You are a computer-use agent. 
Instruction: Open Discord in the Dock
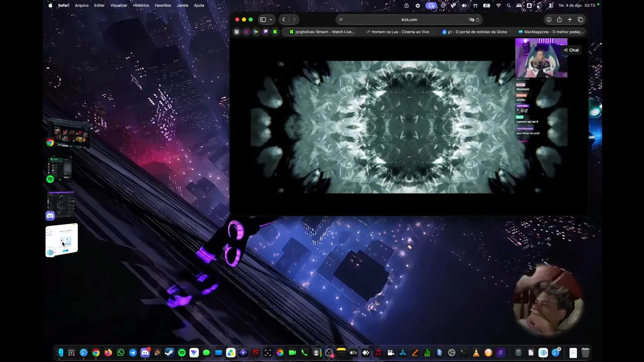pyautogui.click(x=145, y=353)
